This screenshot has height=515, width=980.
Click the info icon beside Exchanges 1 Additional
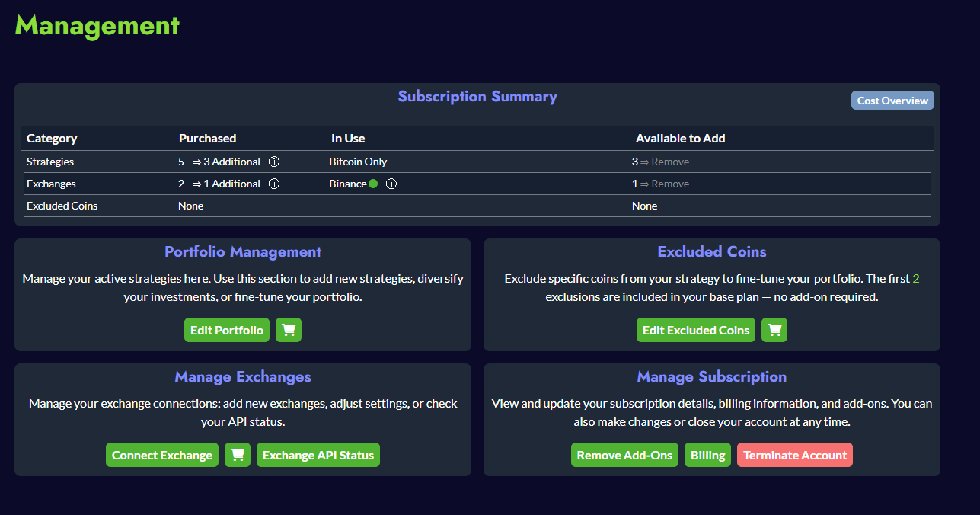pyautogui.click(x=274, y=184)
